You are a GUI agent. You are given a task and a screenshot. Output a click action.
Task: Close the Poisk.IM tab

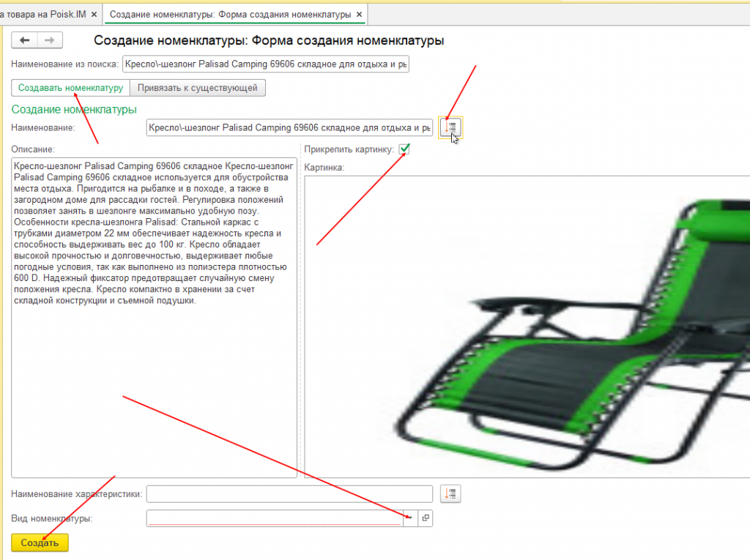(x=94, y=15)
